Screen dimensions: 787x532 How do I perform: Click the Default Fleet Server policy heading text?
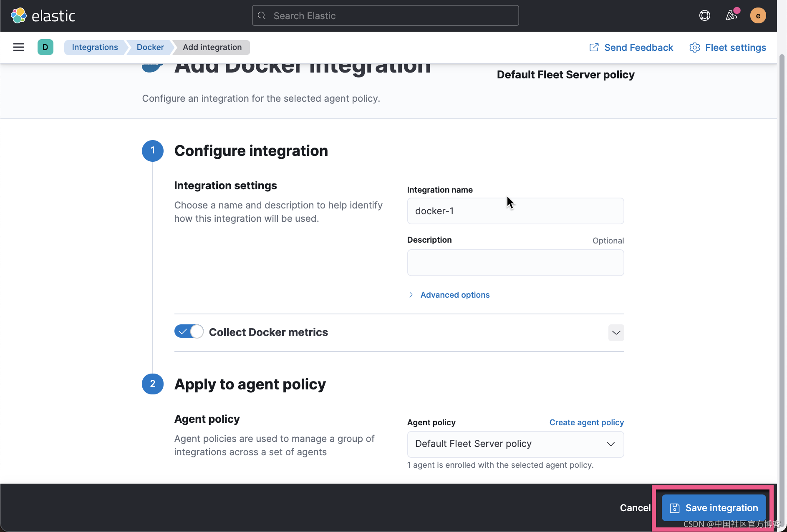point(566,75)
